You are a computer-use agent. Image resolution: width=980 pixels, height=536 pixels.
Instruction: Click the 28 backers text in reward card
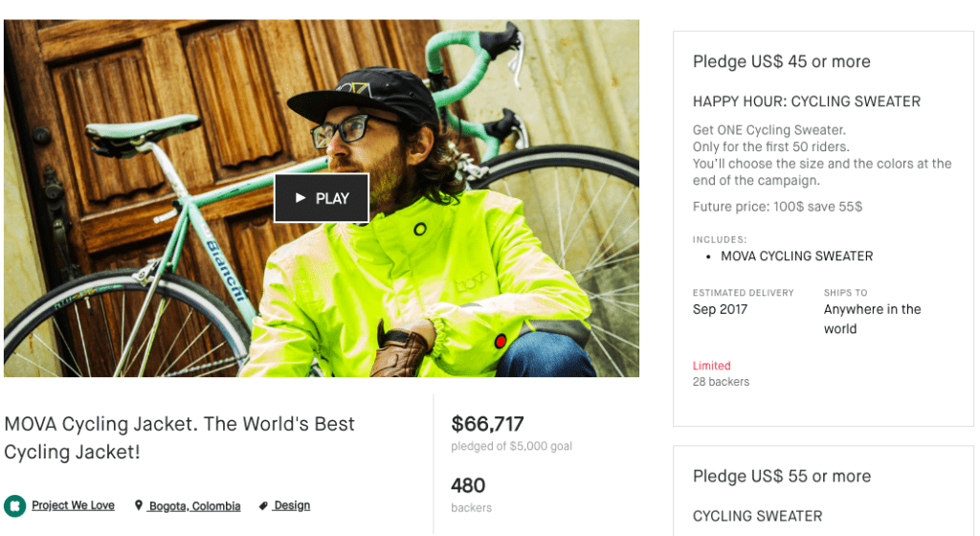[x=721, y=382]
